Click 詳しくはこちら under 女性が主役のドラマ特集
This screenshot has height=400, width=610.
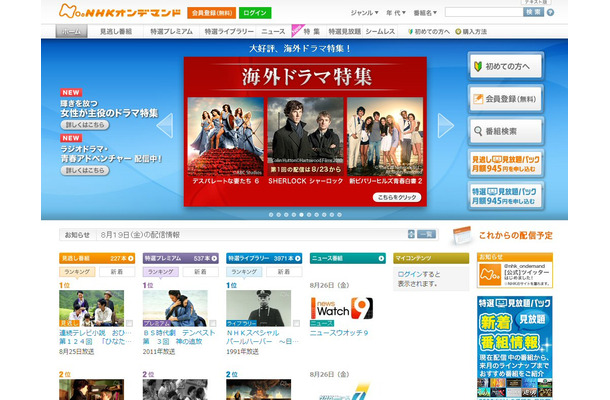tap(85, 125)
